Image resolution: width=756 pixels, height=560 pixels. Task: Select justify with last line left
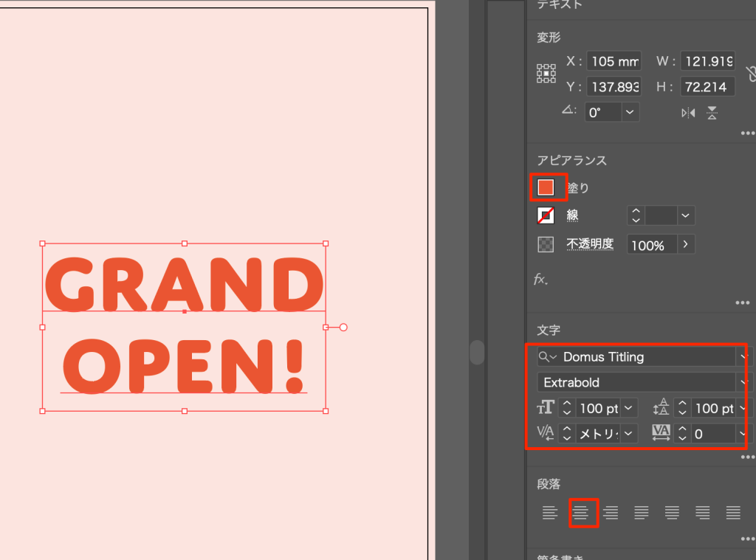pos(642,512)
